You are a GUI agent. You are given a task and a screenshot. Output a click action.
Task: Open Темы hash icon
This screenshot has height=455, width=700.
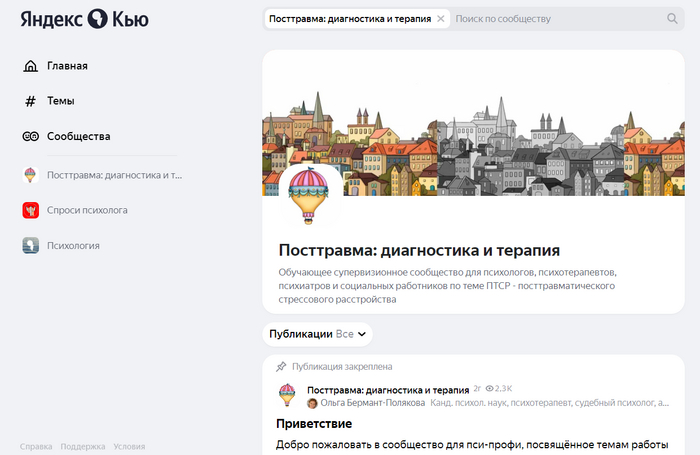30,101
